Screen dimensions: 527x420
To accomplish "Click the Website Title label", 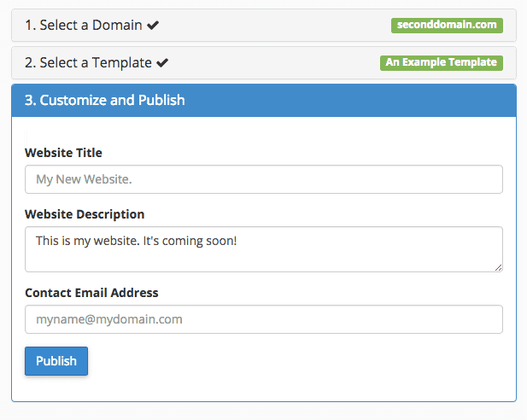I will coord(63,153).
